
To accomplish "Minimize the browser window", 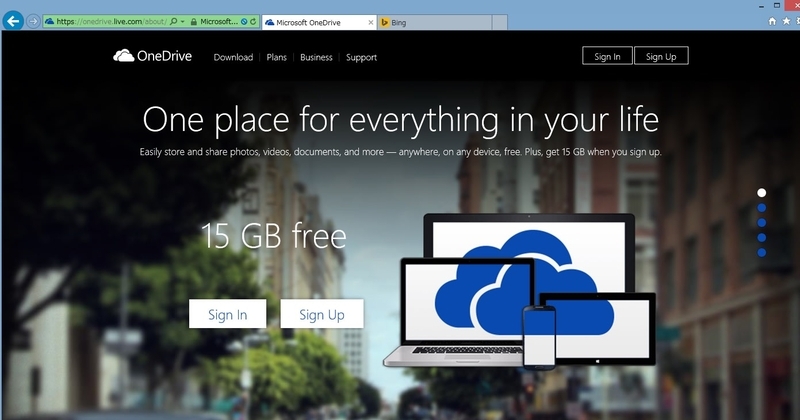I will pos(761,6).
